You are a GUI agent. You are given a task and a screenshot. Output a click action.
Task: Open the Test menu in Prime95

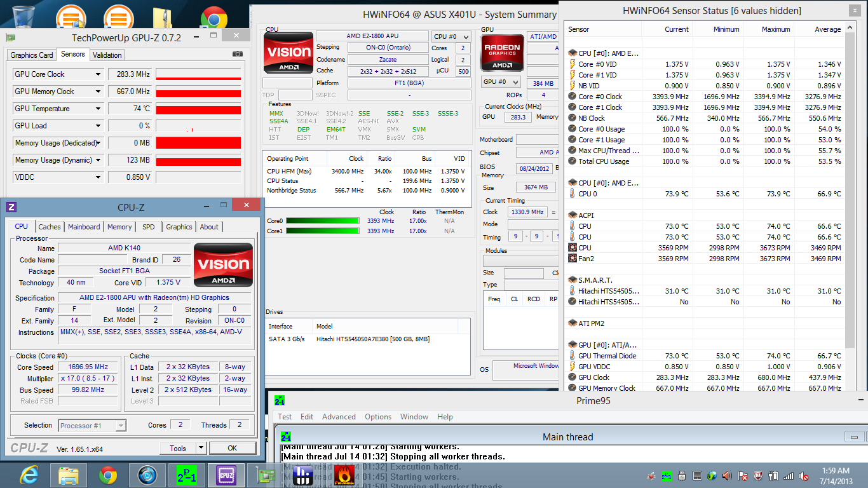point(285,417)
